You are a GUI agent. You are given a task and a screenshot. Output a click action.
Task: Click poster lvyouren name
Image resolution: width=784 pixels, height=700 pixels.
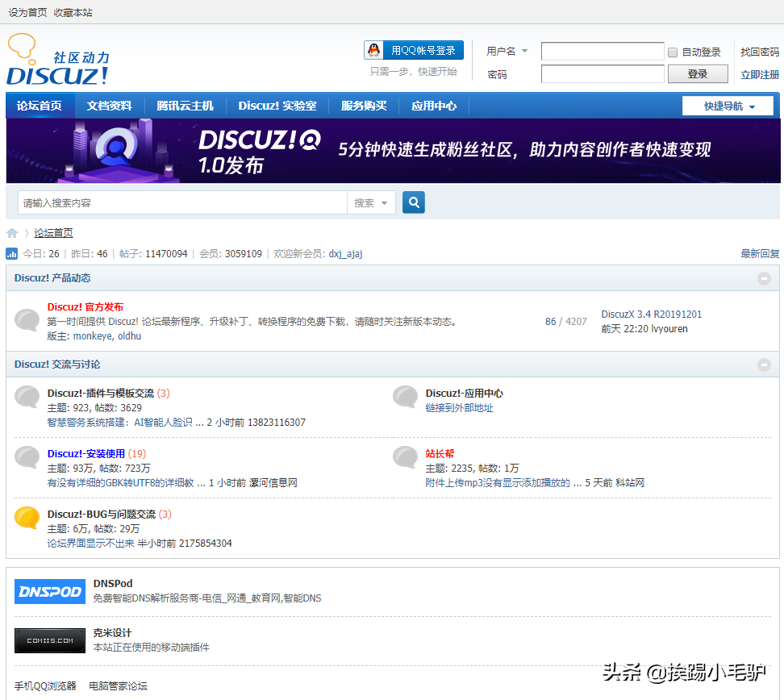(669, 329)
